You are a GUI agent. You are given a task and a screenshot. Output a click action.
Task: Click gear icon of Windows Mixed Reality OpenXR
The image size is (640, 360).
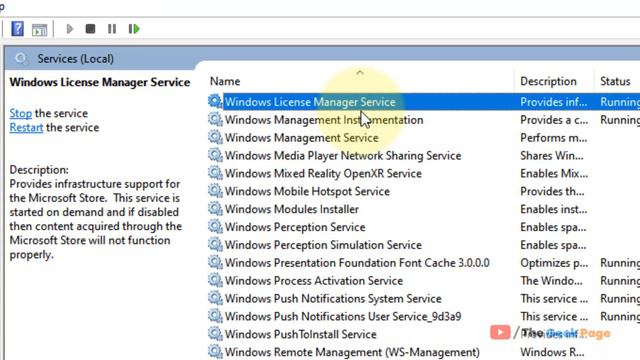(215, 173)
